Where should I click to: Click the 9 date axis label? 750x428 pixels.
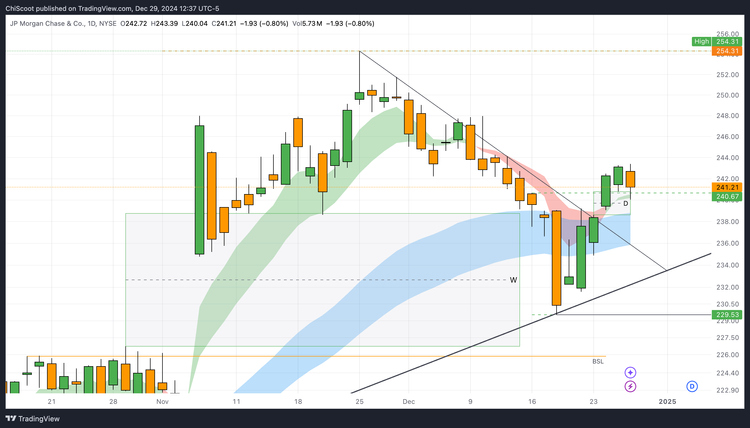(470, 402)
